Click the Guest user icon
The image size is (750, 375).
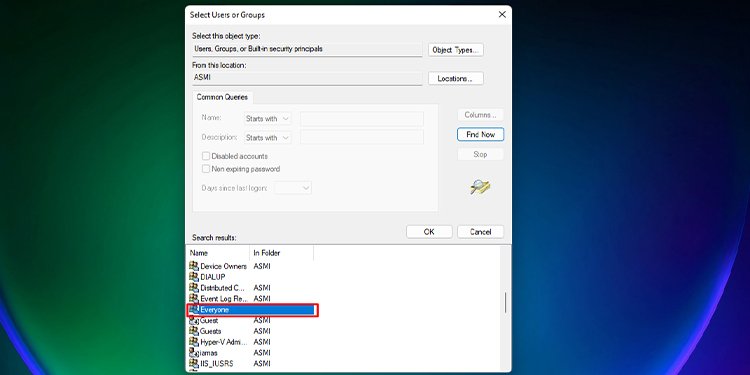194,320
